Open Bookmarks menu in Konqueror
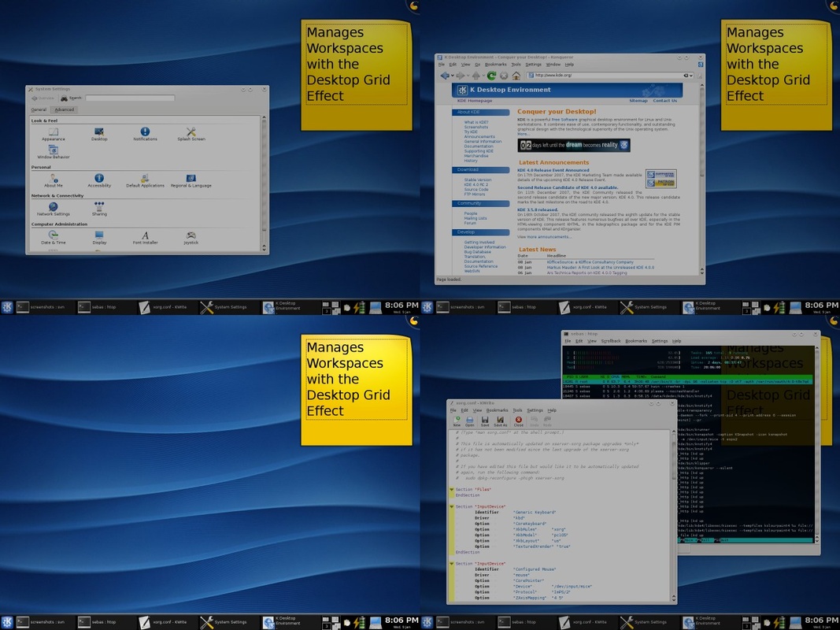The image size is (840, 630). (495, 65)
